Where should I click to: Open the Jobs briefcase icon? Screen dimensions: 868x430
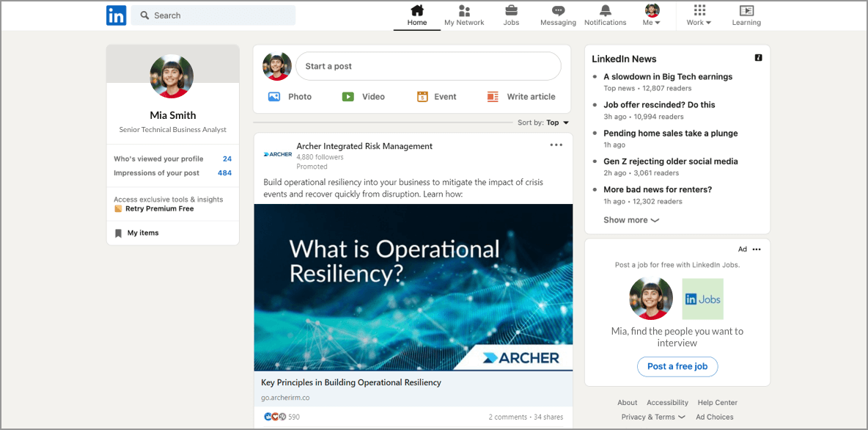click(x=512, y=10)
